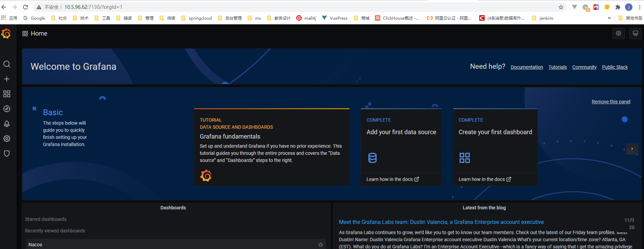
Task: Open the 后台管理 bookmark folder
Action: (x=230, y=18)
